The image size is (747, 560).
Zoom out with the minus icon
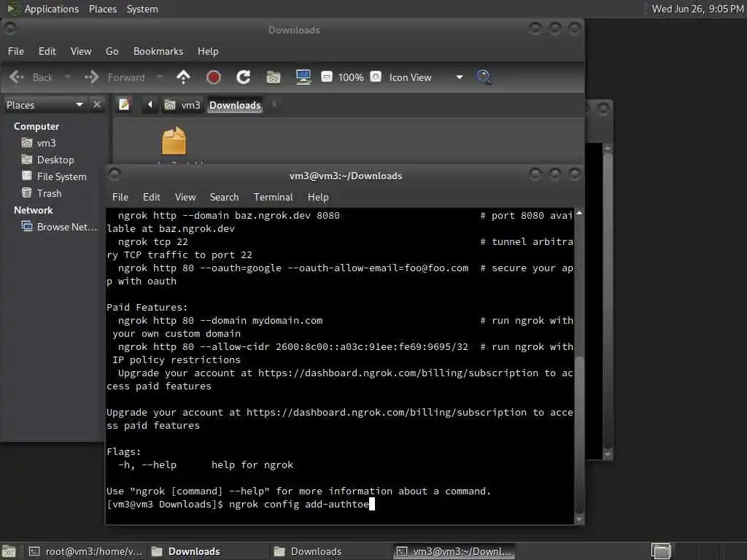[x=326, y=77]
